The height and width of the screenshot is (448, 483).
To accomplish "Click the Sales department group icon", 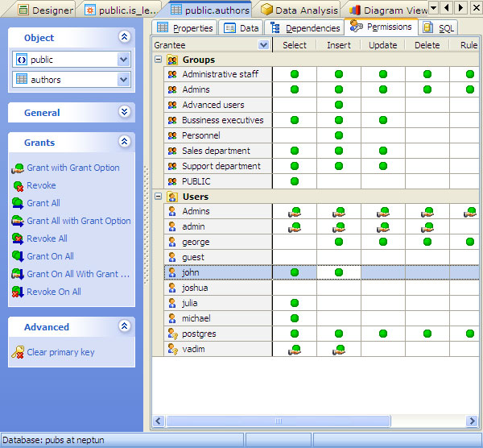I will (171, 151).
